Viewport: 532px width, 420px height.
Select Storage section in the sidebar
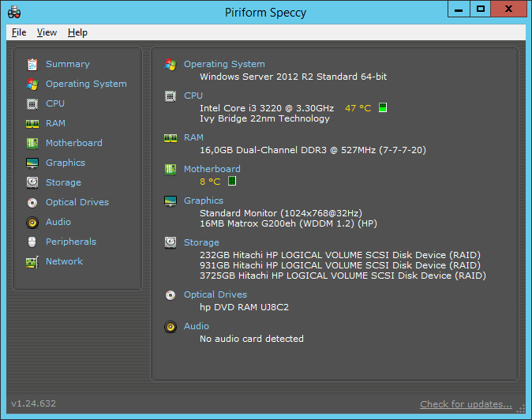click(63, 182)
